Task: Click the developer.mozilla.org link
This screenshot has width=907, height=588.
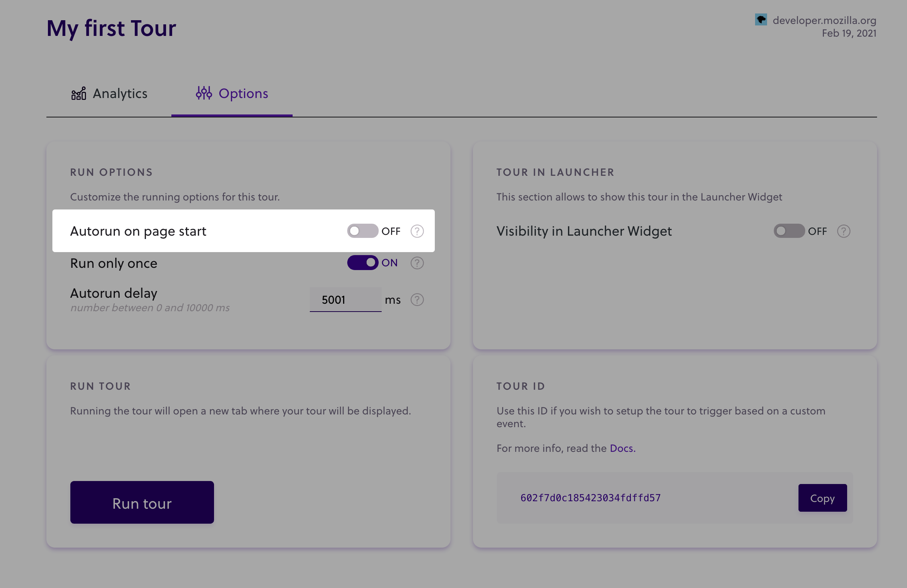Action: pyautogui.click(x=824, y=20)
